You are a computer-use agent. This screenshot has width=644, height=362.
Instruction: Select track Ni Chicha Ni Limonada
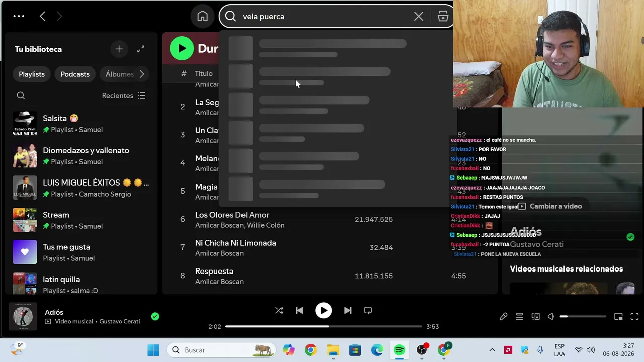click(x=235, y=243)
